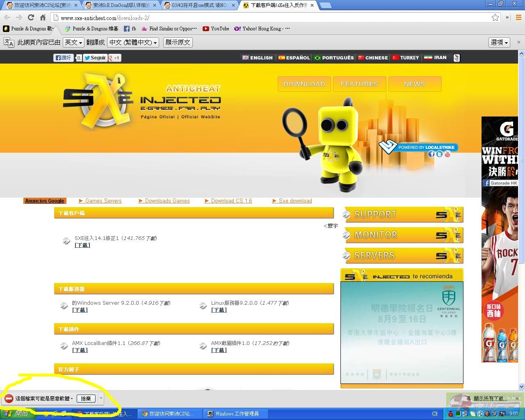Open the FEATURES menu item
525x420 pixels.
359,84
